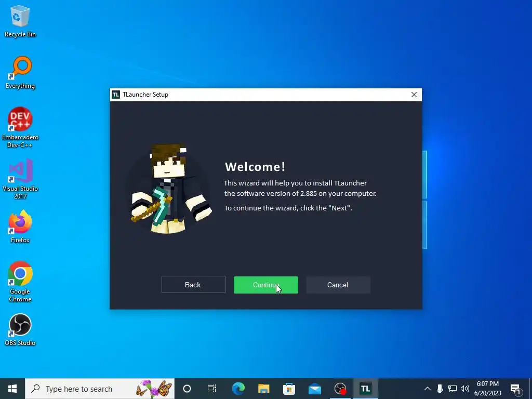Select the Google Chrome desktop icon
532x399 pixels.
[x=20, y=282]
